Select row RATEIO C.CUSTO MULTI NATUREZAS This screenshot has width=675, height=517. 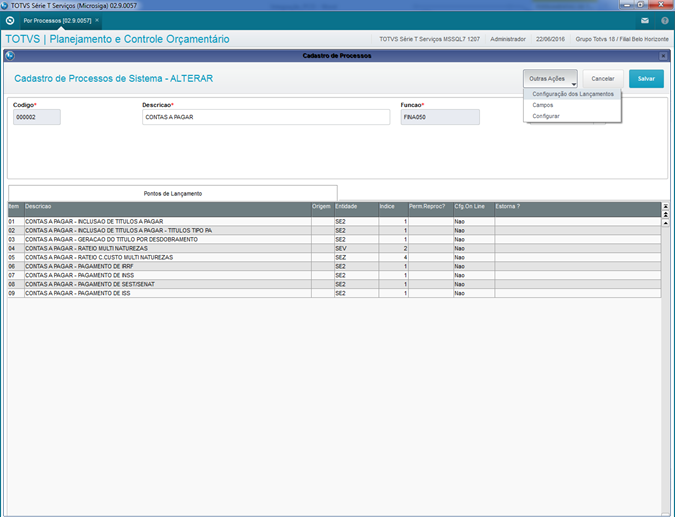point(334,257)
